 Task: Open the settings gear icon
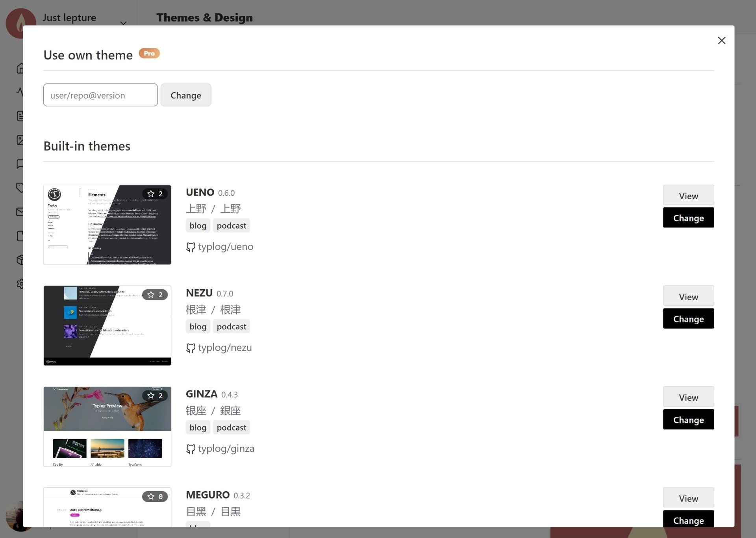point(20,284)
